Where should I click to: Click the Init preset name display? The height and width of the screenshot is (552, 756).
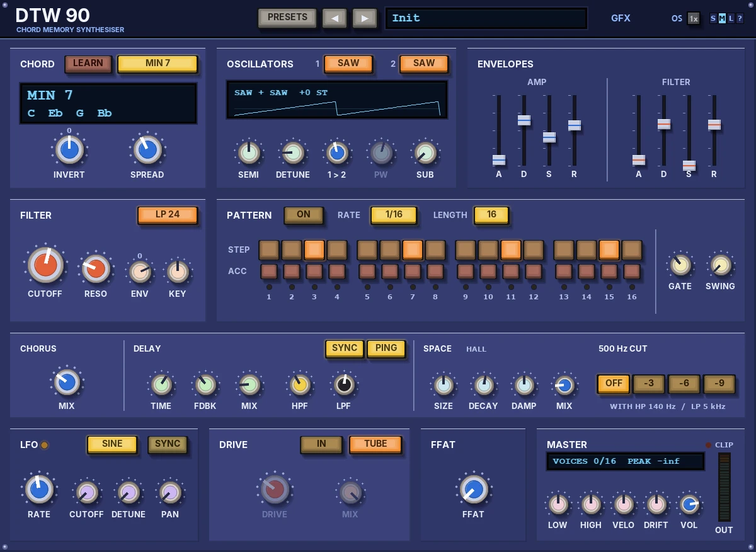[486, 18]
